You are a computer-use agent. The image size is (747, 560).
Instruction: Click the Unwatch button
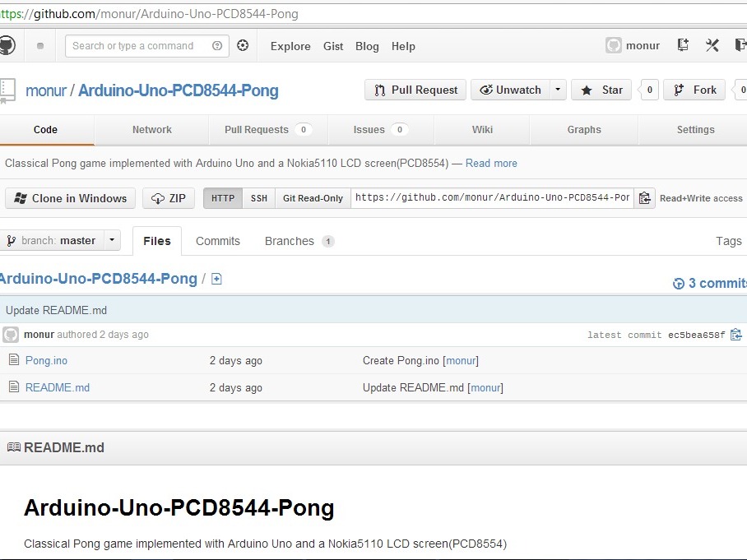510,90
